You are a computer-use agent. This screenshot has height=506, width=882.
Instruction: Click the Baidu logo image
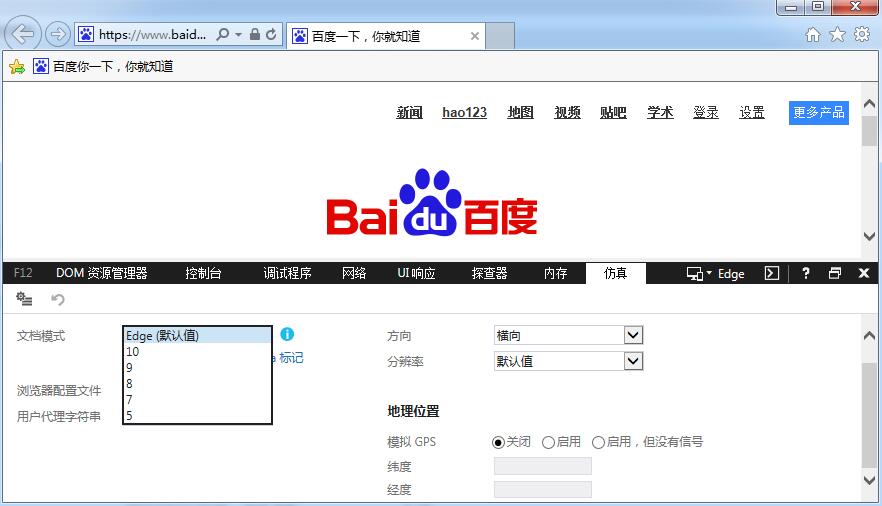tap(432, 202)
